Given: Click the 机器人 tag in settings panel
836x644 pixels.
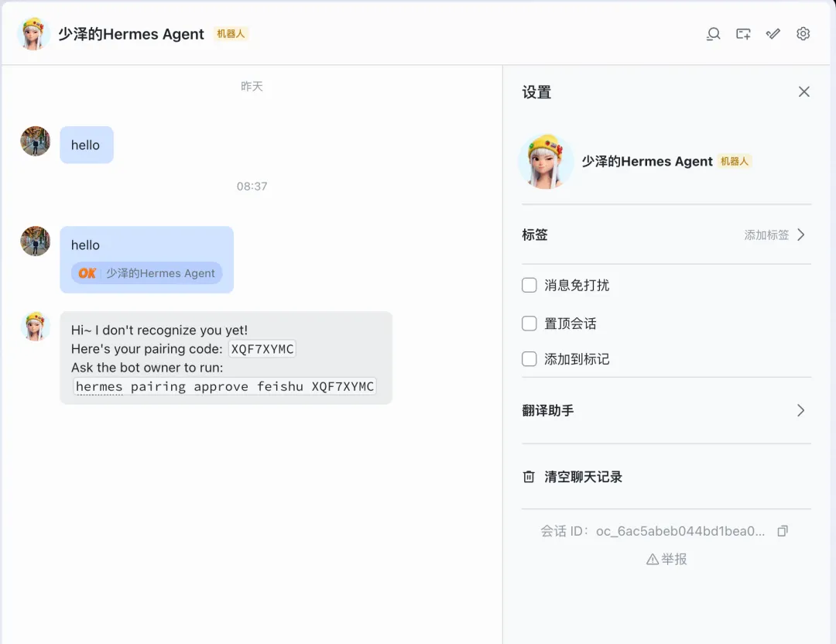Looking at the screenshot, I should 734,161.
